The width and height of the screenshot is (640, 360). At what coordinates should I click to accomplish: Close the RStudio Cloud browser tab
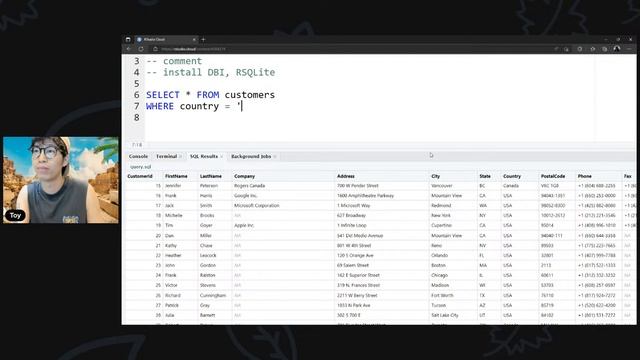click(194, 40)
